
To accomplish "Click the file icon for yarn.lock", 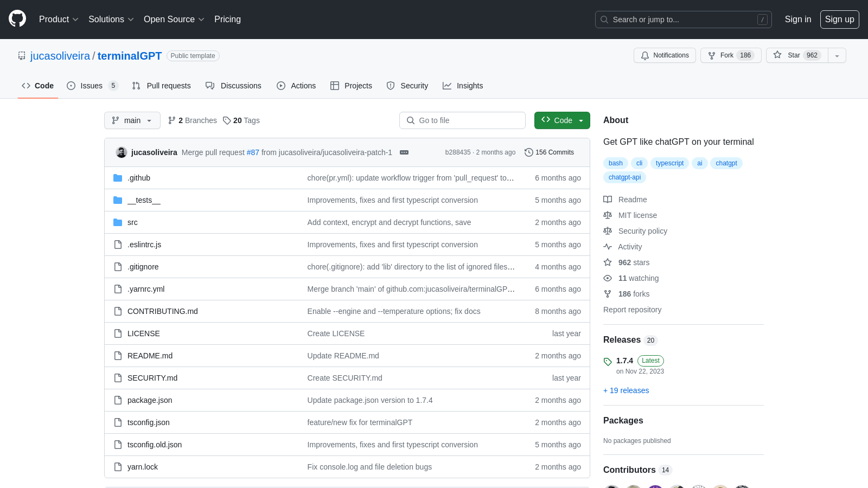I will (118, 467).
